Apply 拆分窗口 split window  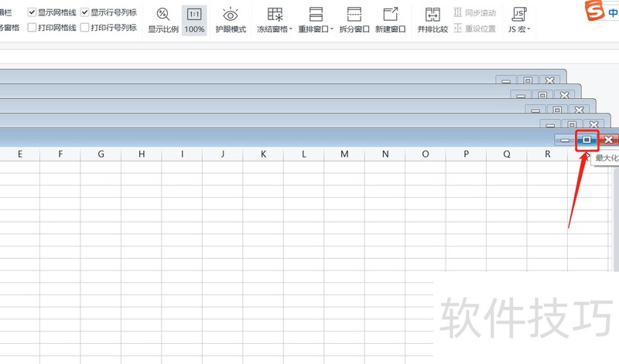(x=354, y=21)
